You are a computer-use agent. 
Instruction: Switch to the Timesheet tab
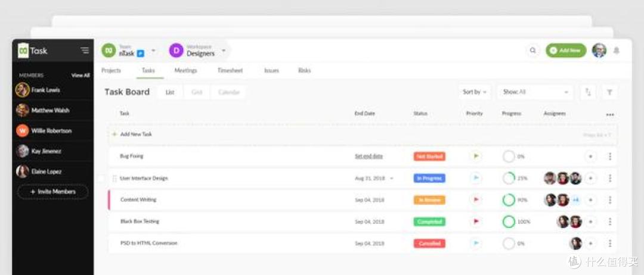(230, 70)
